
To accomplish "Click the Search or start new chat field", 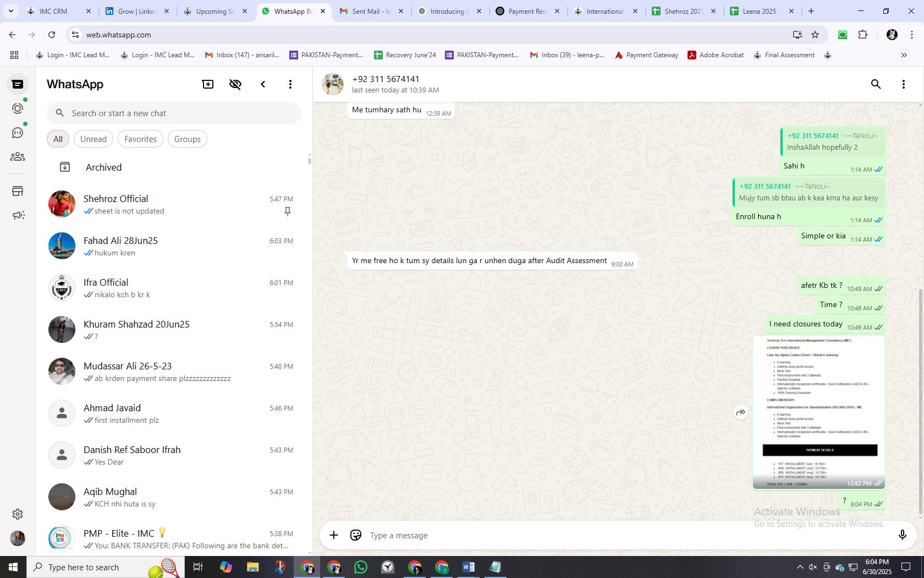I will click(174, 113).
